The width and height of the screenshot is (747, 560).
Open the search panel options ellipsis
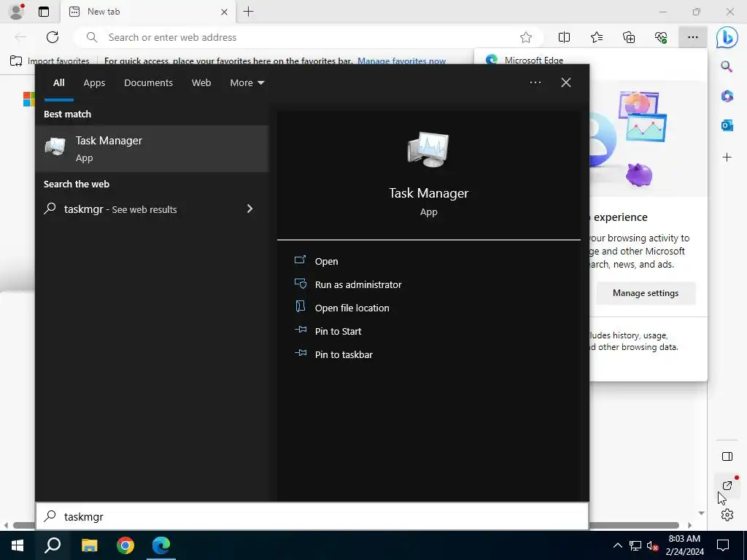coord(535,82)
